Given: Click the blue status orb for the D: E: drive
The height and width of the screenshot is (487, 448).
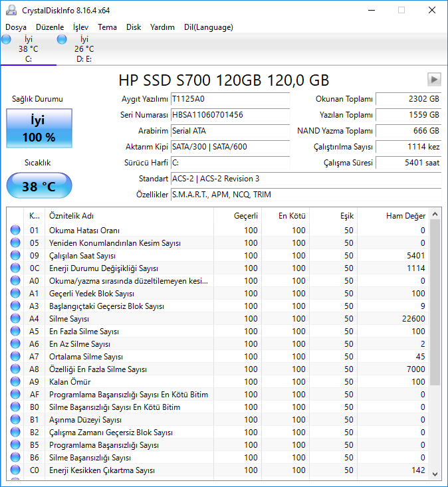Looking at the screenshot, I should [x=62, y=39].
